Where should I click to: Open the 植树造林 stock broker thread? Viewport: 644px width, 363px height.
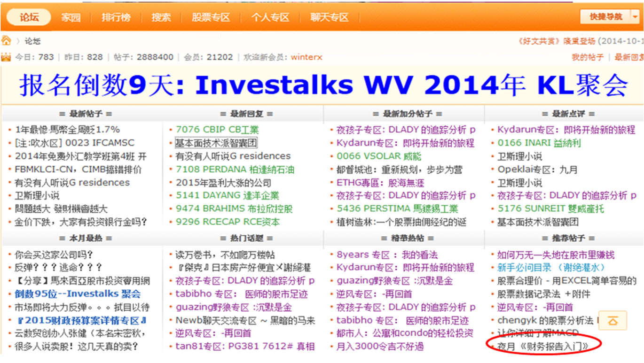pyautogui.click(x=401, y=222)
